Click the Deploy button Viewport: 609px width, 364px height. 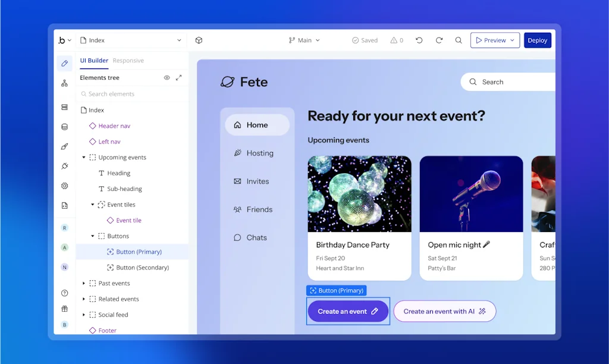pyautogui.click(x=537, y=40)
